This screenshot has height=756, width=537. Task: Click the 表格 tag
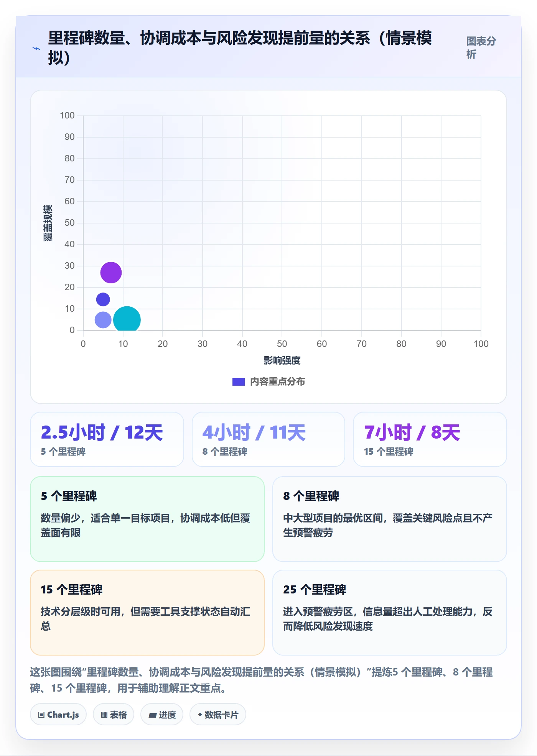pos(114,715)
